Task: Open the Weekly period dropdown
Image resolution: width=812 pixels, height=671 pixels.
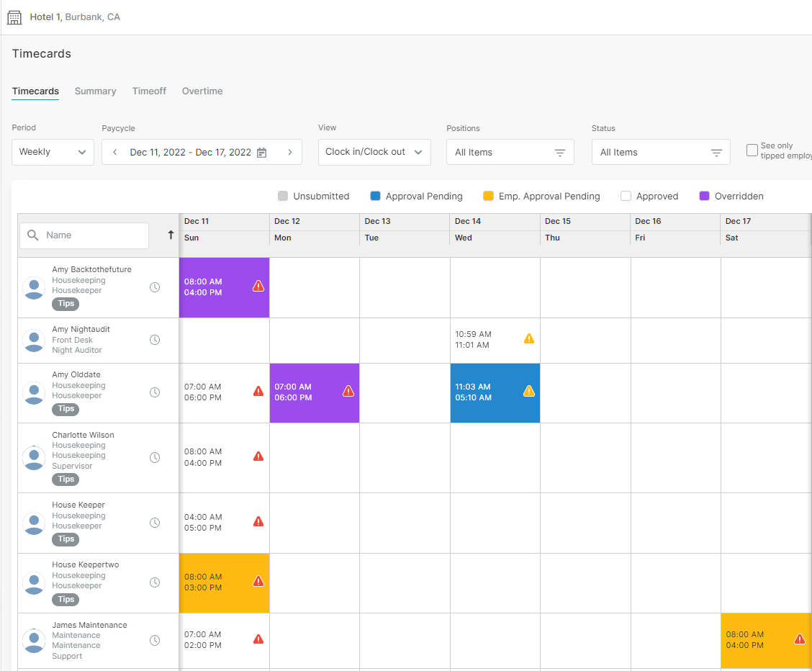Action: pos(53,152)
